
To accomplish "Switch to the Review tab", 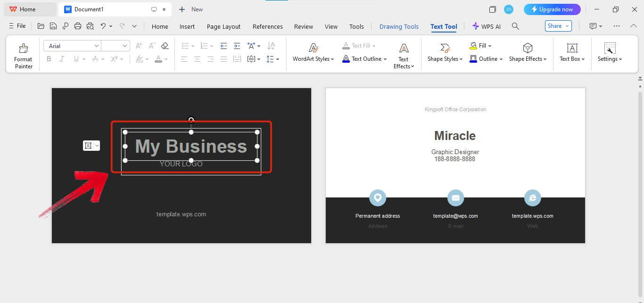I will pyautogui.click(x=304, y=26).
